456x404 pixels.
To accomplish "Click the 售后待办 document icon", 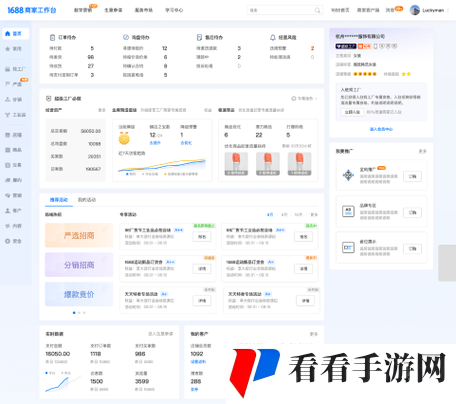I will pos(199,37).
